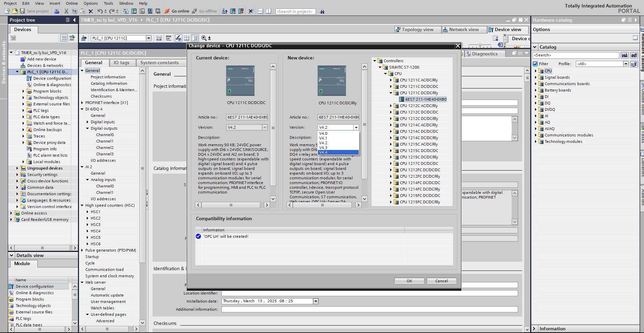Expand the Information section of the catalog
644x333 pixels.
coord(534,329)
